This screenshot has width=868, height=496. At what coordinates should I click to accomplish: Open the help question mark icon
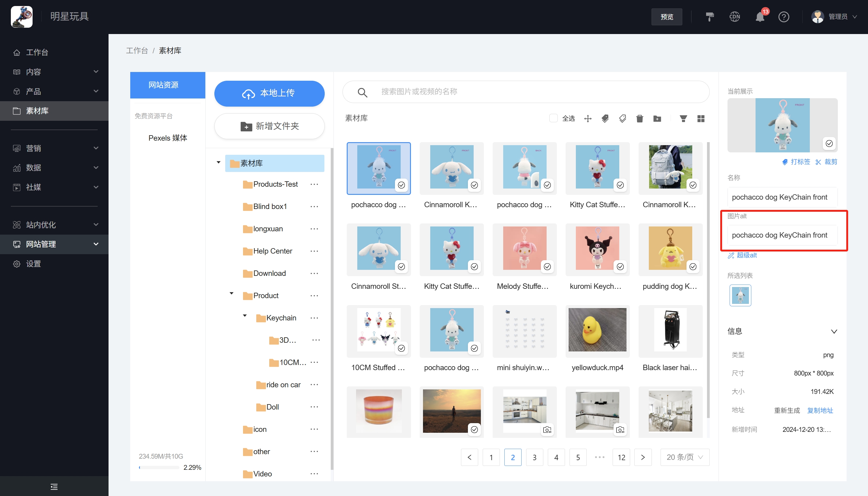(784, 17)
